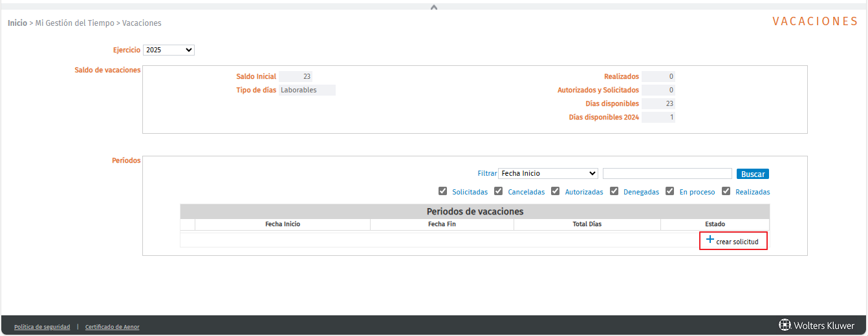Click the Wolters Kluwer logo

(x=816, y=325)
